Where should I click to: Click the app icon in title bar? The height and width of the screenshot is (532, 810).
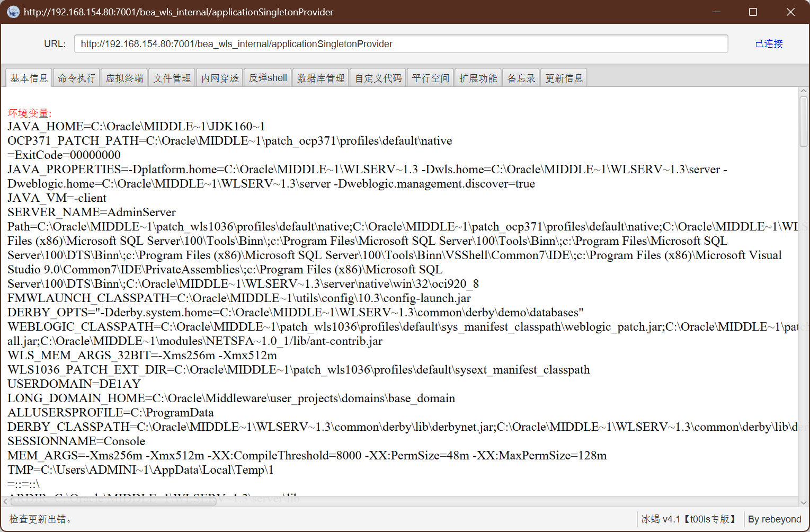(x=13, y=12)
